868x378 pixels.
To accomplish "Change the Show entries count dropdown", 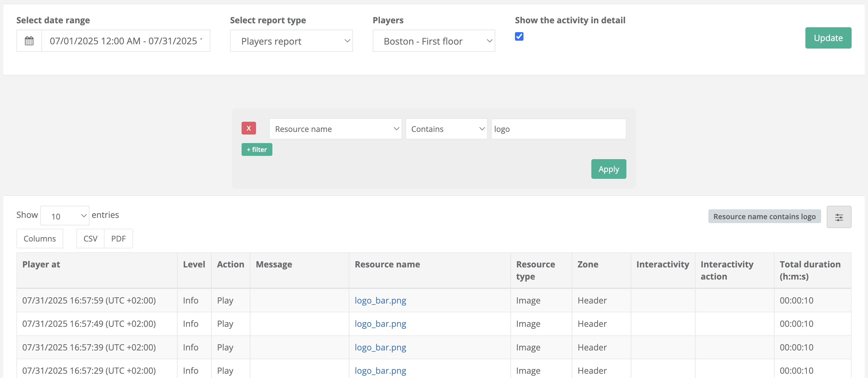I will [65, 216].
